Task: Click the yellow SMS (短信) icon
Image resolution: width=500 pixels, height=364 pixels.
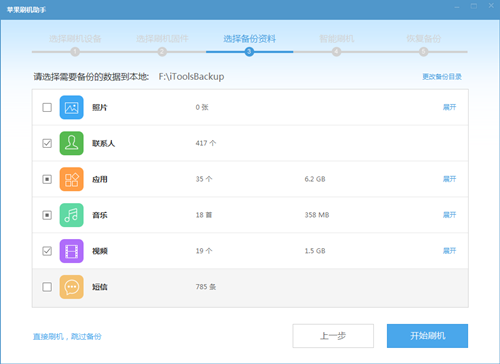Action: pos(71,287)
